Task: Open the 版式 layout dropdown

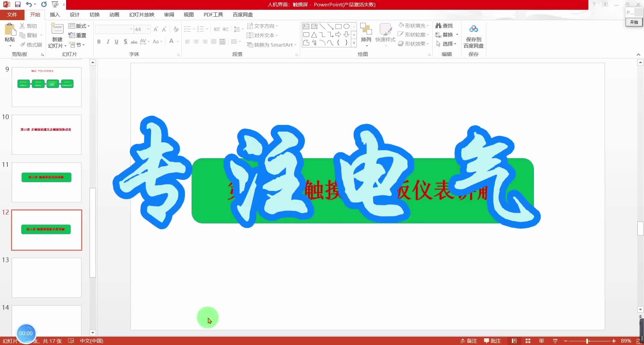Action: [79, 26]
